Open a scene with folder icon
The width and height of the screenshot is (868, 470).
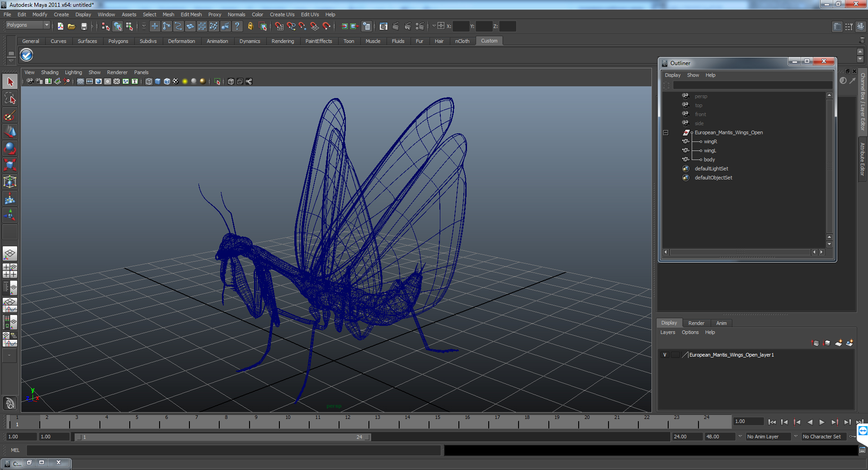pos(71,26)
